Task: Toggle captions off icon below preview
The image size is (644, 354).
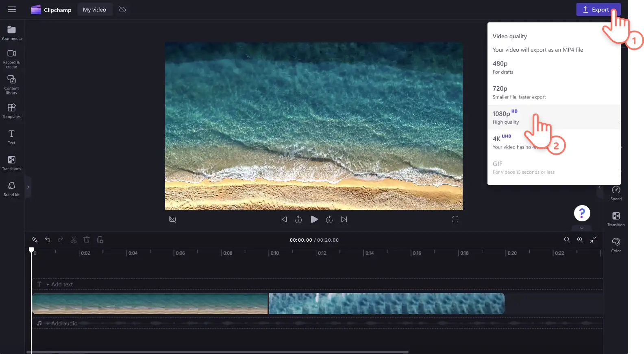Action: coord(172,219)
